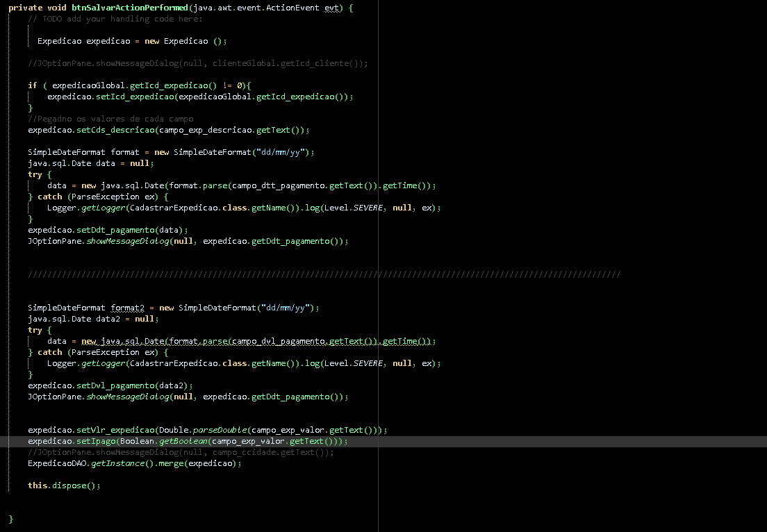Click the ExpedicaoDAO.getInstance().merge line

pos(134,463)
